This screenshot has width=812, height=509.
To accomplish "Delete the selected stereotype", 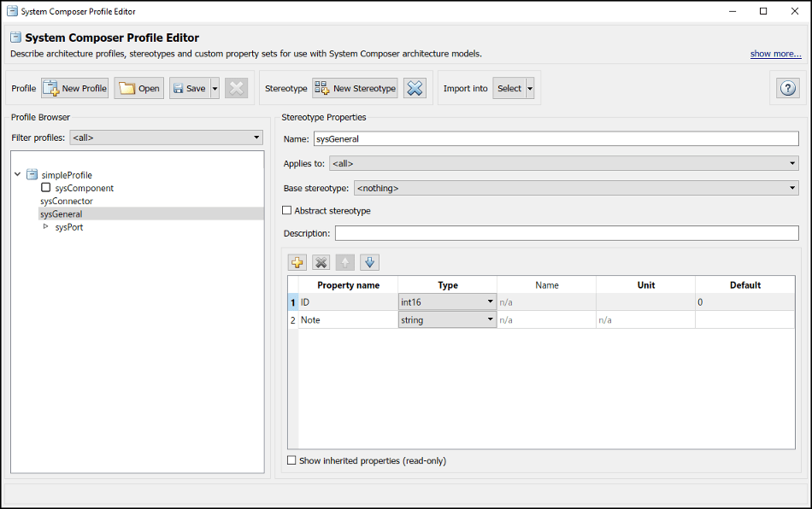I will pyautogui.click(x=415, y=87).
